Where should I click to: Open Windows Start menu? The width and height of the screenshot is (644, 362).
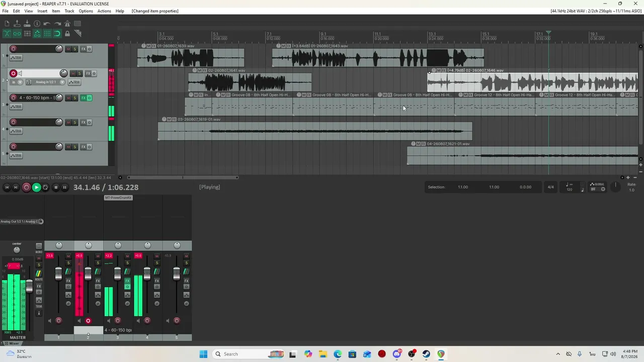(x=203, y=354)
